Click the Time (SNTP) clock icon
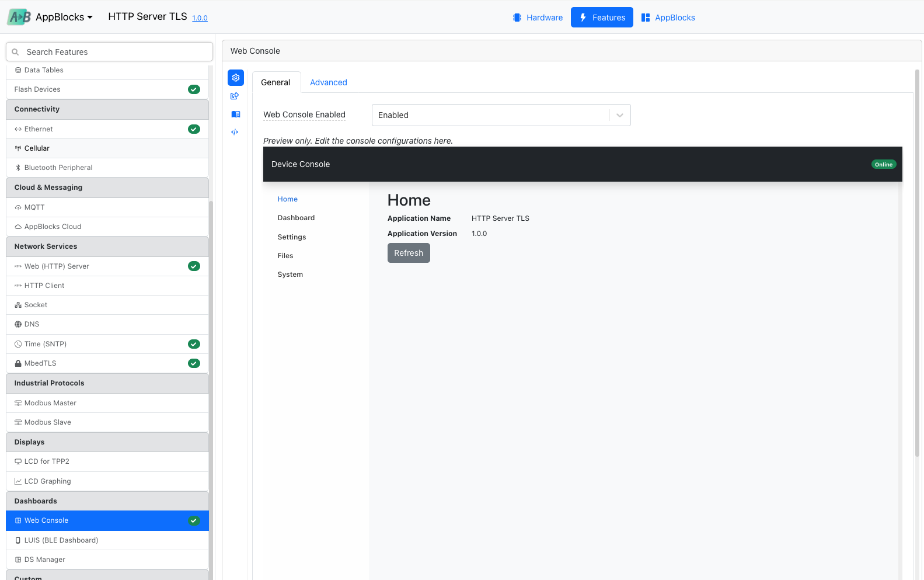The width and height of the screenshot is (924, 580). [x=18, y=344]
